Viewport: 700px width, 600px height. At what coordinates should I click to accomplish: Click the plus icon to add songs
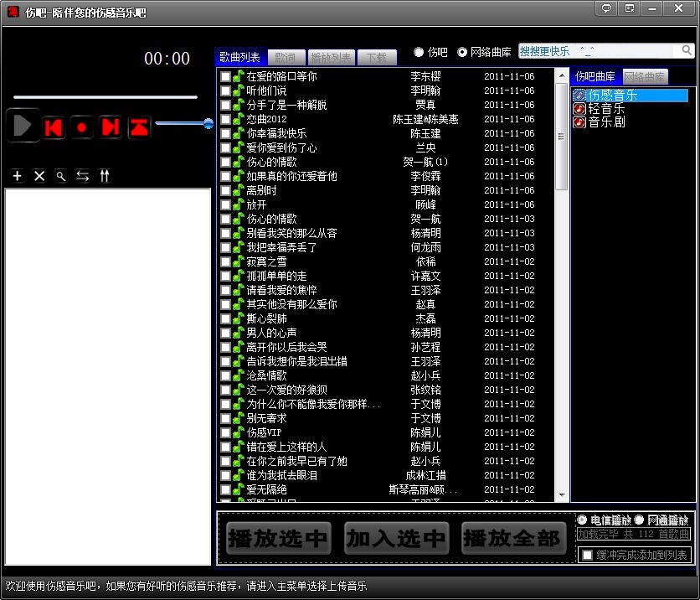[x=18, y=176]
